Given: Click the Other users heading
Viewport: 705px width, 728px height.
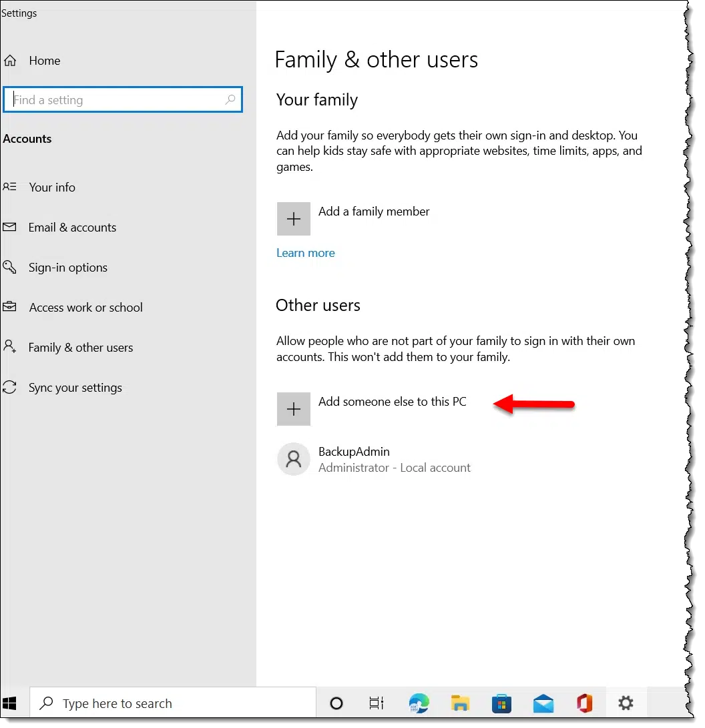Looking at the screenshot, I should [x=318, y=306].
